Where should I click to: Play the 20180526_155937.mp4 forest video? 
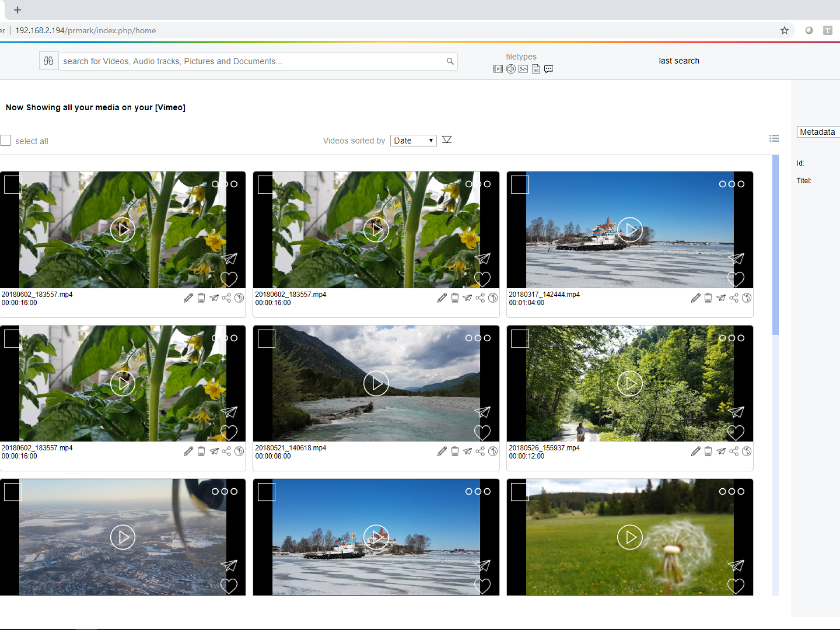click(x=630, y=384)
